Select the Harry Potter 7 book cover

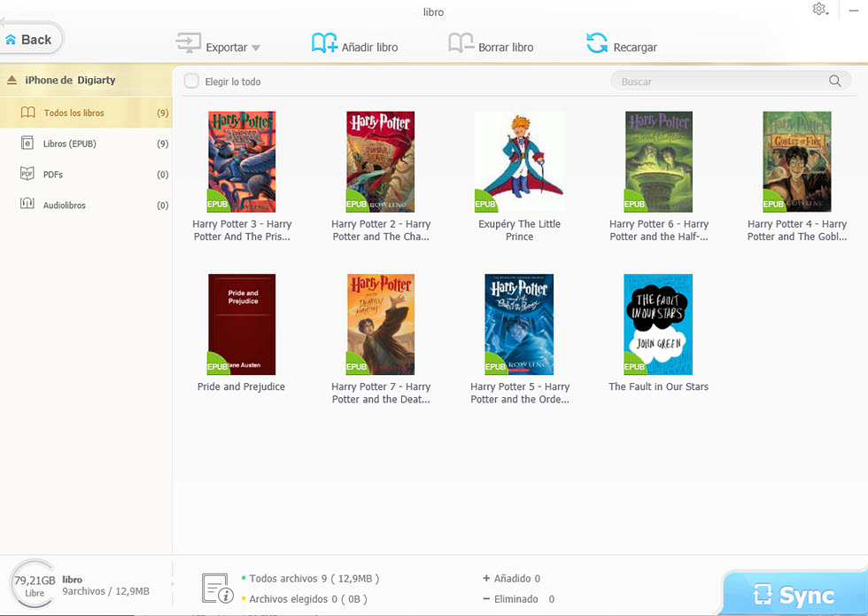pyautogui.click(x=380, y=324)
